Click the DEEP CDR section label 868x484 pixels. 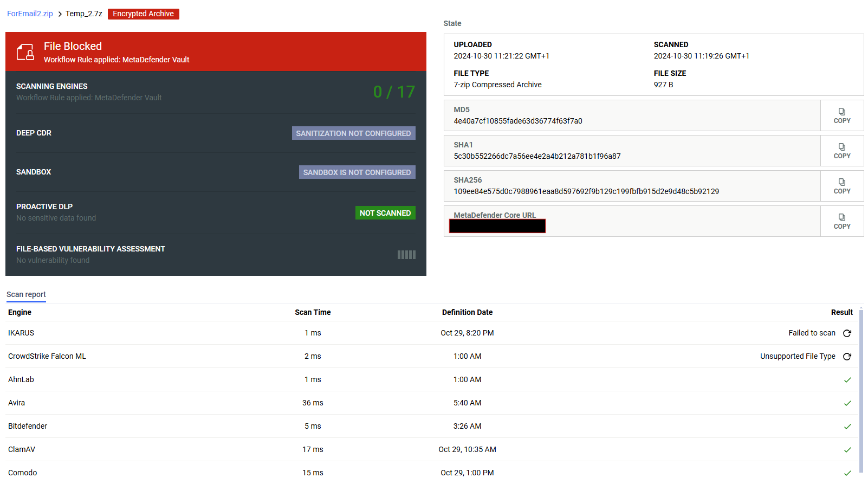(x=34, y=133)
